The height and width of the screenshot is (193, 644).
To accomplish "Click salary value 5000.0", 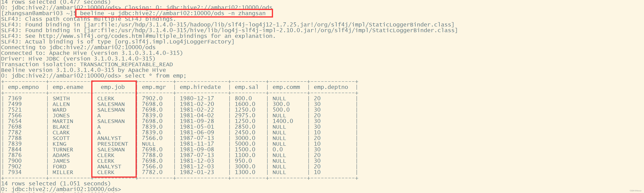I will (x=245, y=144).
